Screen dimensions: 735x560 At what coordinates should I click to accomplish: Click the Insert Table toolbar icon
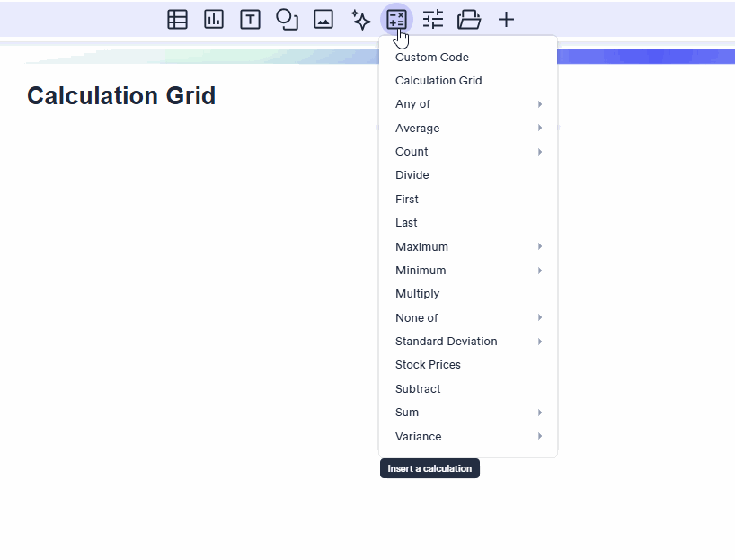[x=177, y=19]
